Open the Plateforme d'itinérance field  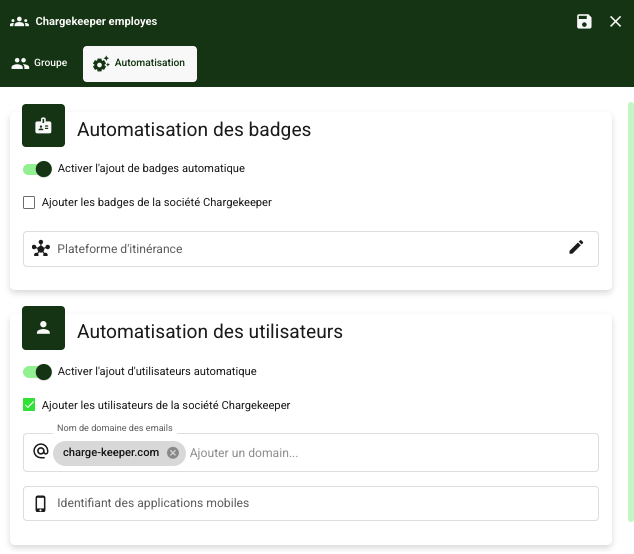click(300, 249)
